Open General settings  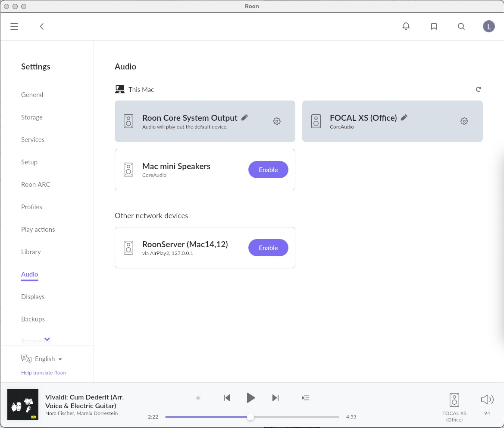[x=32, y=95]
